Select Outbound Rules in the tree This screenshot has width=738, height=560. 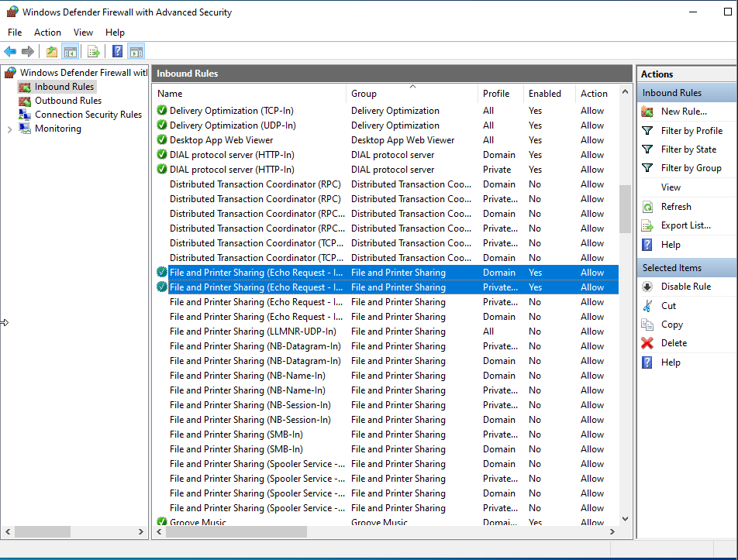68,101
